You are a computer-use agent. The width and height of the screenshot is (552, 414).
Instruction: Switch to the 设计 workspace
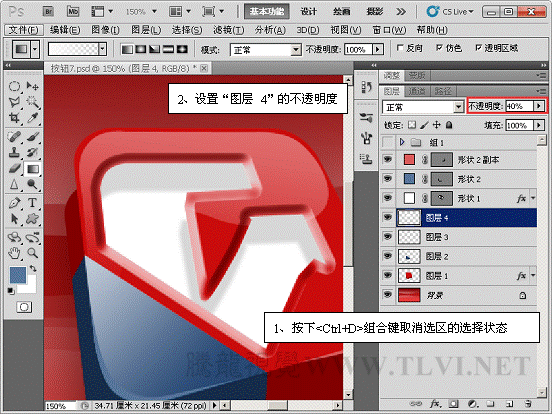(308, 12)
